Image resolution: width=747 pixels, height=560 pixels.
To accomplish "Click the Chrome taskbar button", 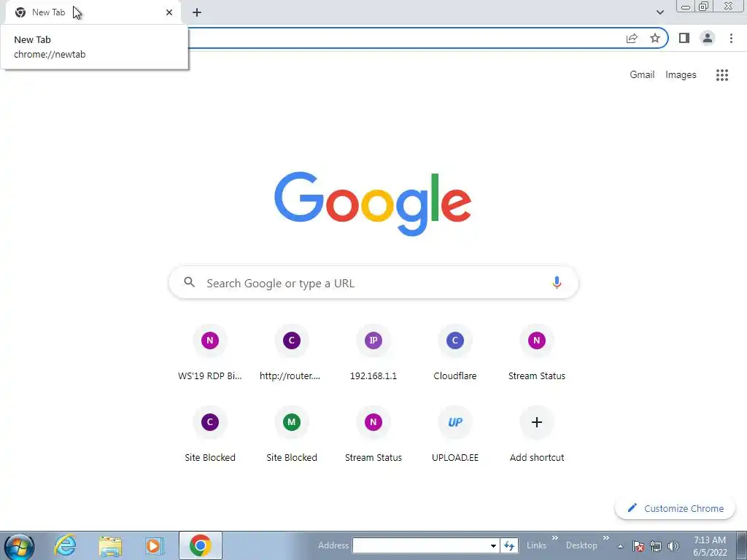I will 201,545.
